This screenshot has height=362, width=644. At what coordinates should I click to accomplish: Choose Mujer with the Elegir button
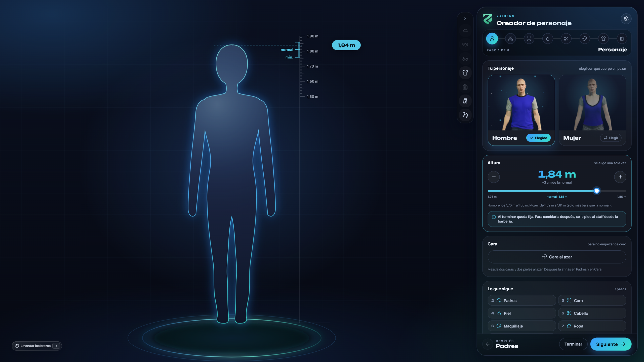pyautogui.click(x=611, y=138)
